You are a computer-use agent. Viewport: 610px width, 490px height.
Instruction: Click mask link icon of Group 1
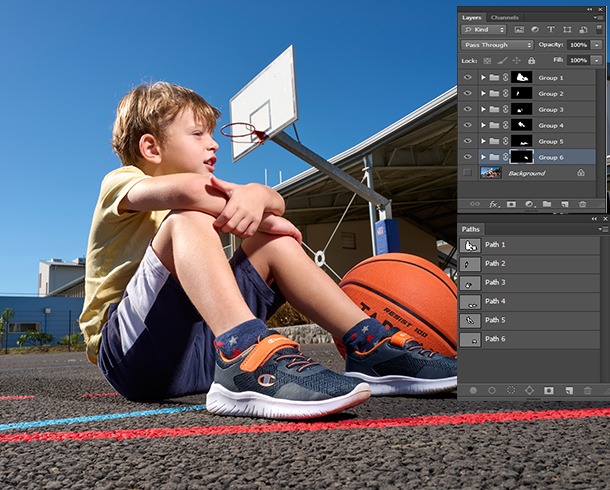(x=505, y=77)
